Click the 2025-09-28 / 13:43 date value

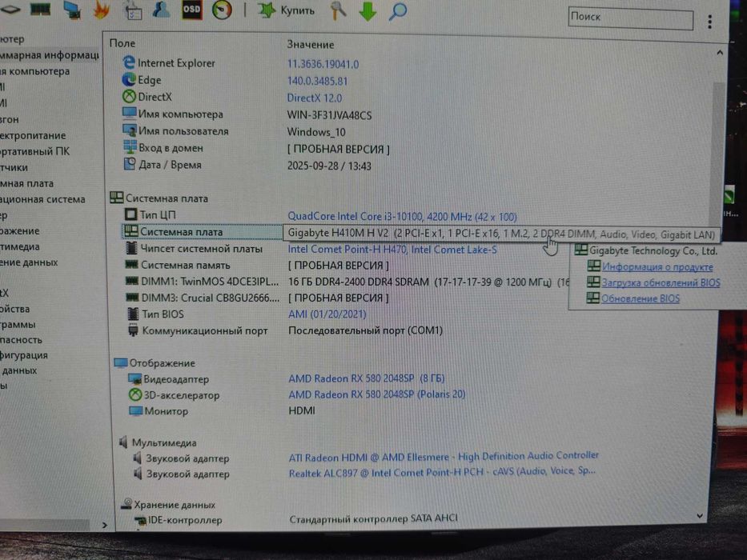pos(329,166)
